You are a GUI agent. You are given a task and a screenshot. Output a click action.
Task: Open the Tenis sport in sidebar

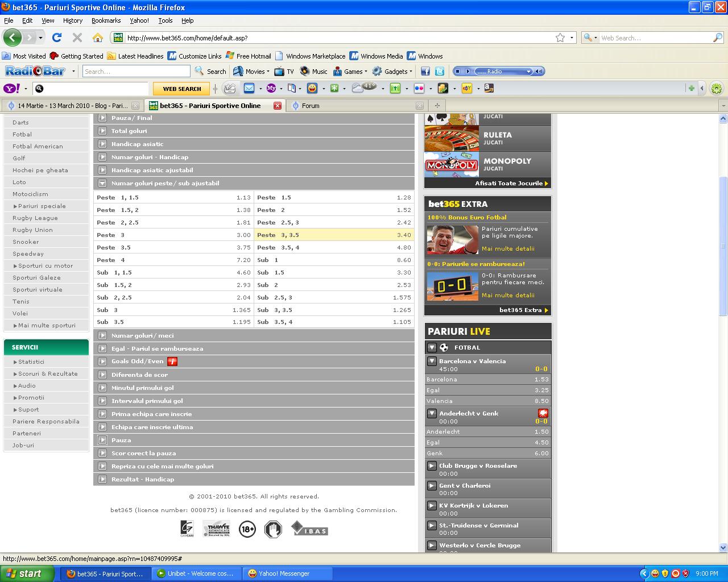pyautogui.click(x=21, y=301)
